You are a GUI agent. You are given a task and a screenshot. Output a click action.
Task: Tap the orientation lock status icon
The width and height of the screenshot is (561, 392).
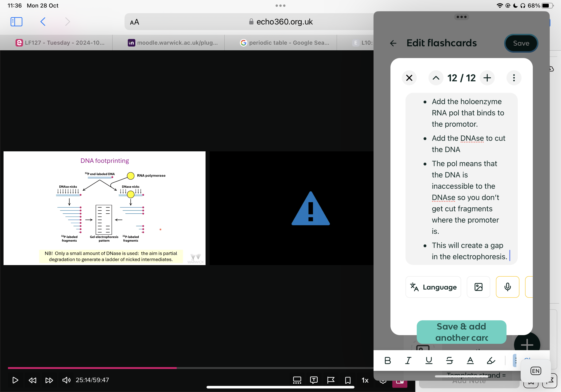pos(508,5)
